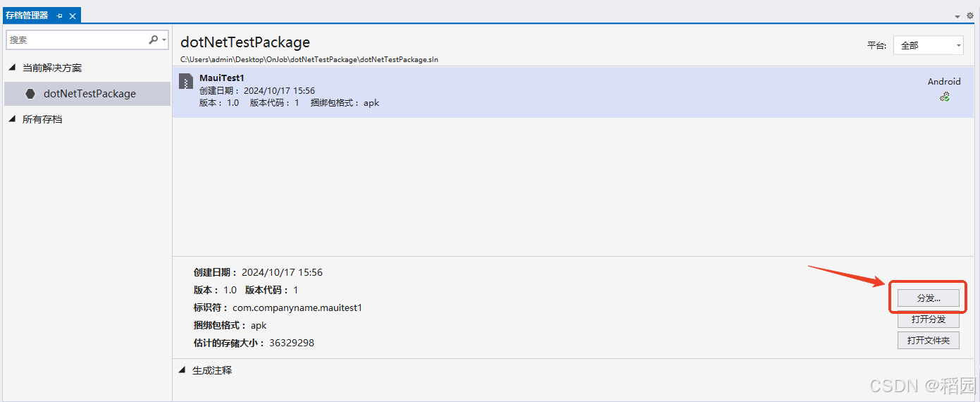Open the 平台 combo box showing 全部
The width and height of the screenshot is (980, 402).
tap(929, 45)
